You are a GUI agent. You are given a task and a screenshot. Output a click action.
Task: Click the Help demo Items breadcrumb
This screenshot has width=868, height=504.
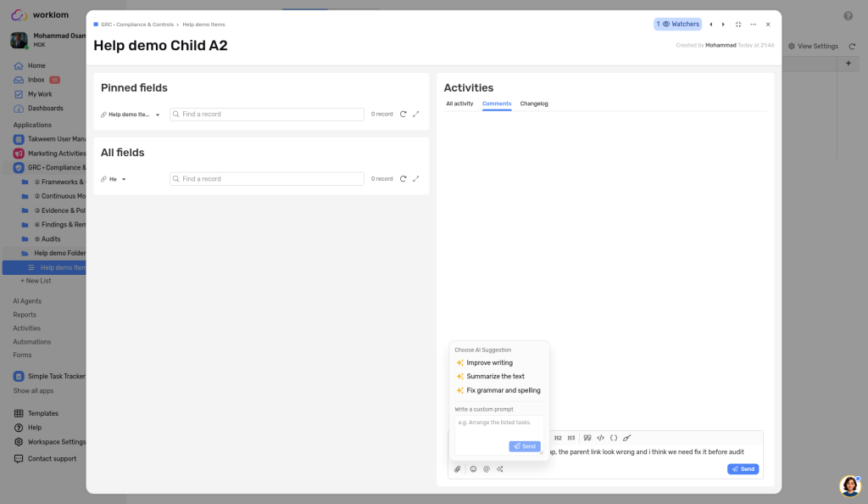click(203, 25)
